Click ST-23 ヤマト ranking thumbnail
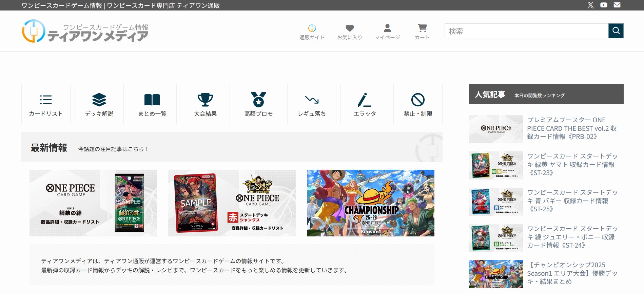This screenshot has height=294, width=644. coord(496,165)
